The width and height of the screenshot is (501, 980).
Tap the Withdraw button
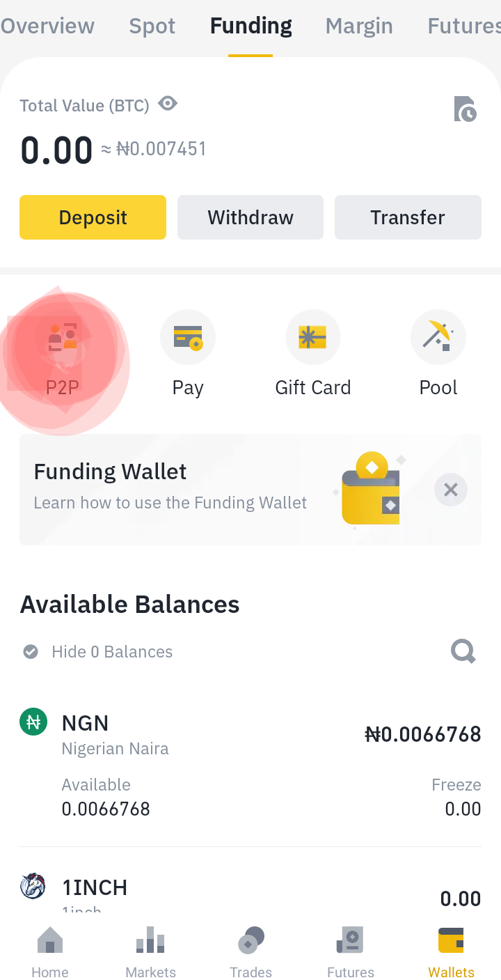(x=250, y=217)
